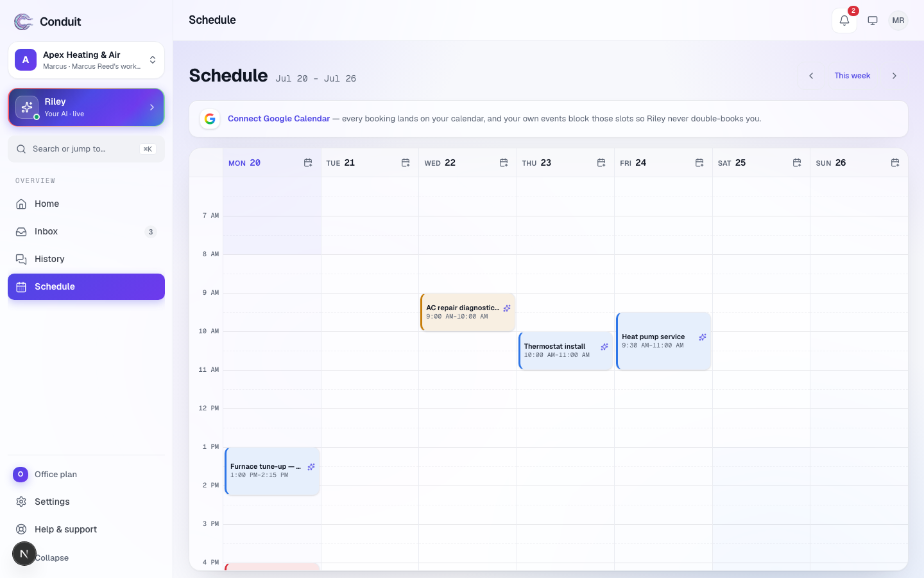The height and width of the screenshot is (578, 924).
Task: Add booking on Saturday 25 calendar icon
Action: point(797,163)
